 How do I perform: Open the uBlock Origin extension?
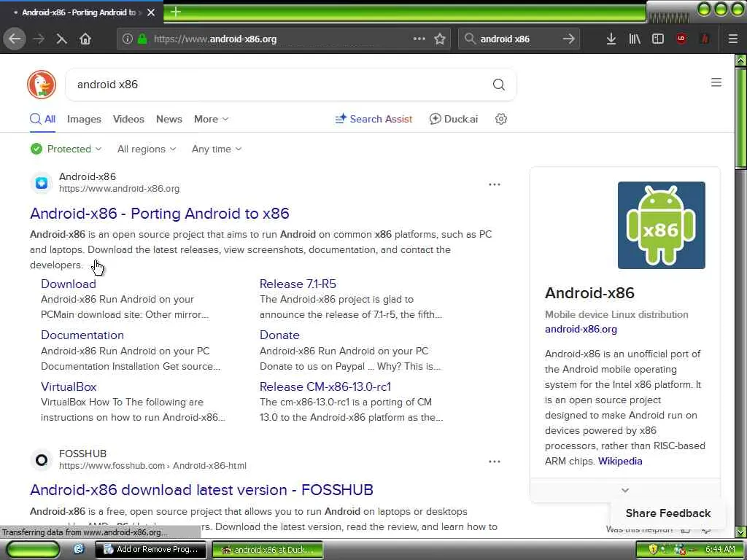[x=681, y=39]
